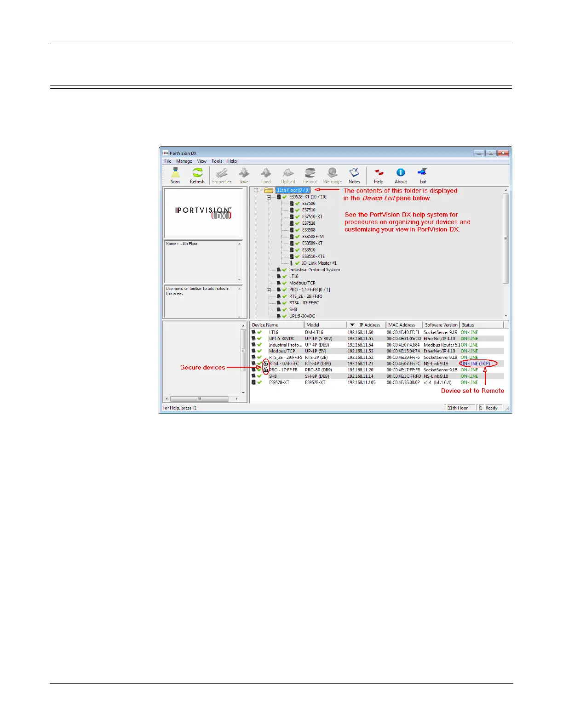Viewport: 563px width, 728px height.
Task: Click IP address 192.168.11.54 cell
Action: click(360, 345)
